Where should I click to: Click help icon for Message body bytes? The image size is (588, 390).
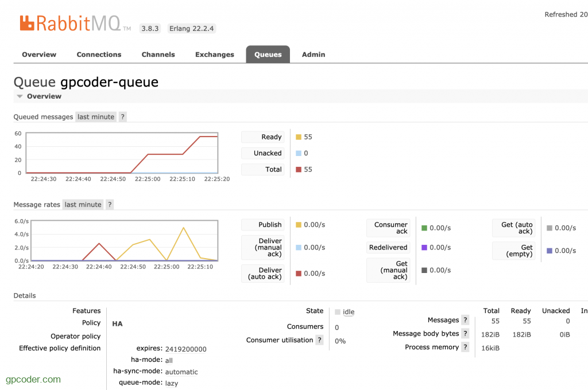[465, 334]
